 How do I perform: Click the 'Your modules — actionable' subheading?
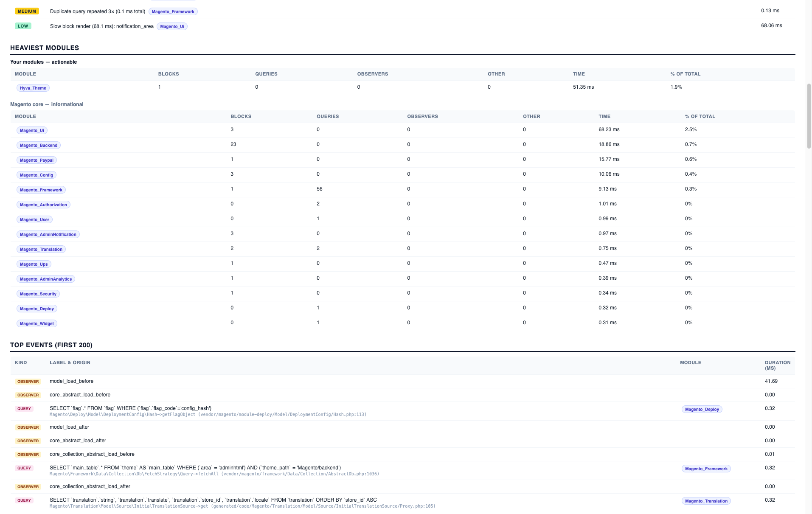tap(43, 62)
